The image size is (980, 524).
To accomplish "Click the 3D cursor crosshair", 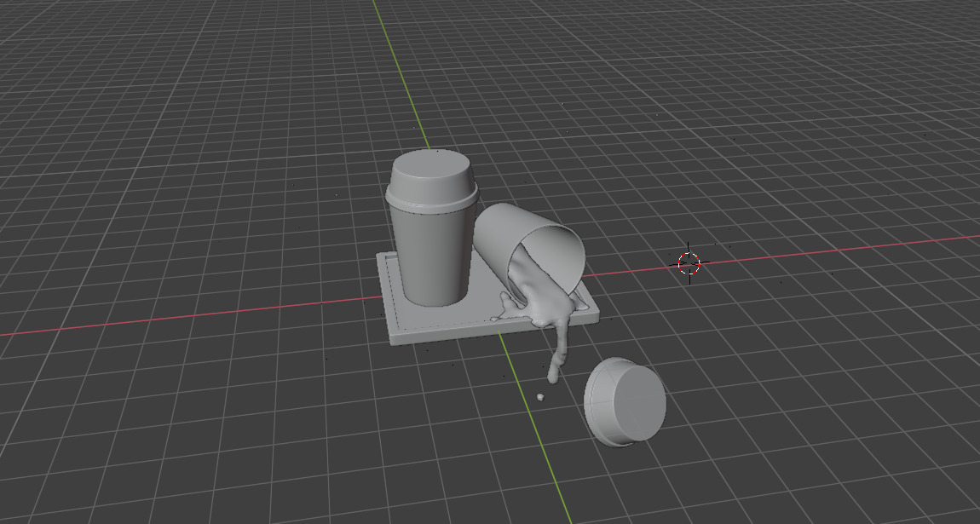I will tap(689, 263).
